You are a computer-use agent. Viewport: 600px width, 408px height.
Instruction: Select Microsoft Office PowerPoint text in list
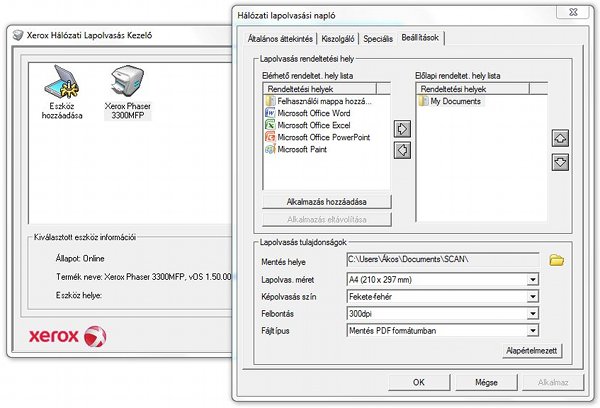click(324, 137)
